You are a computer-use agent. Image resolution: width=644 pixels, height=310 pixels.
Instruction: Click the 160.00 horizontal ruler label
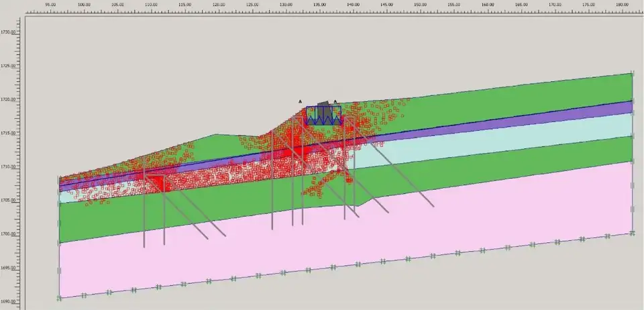click(488, 4)
